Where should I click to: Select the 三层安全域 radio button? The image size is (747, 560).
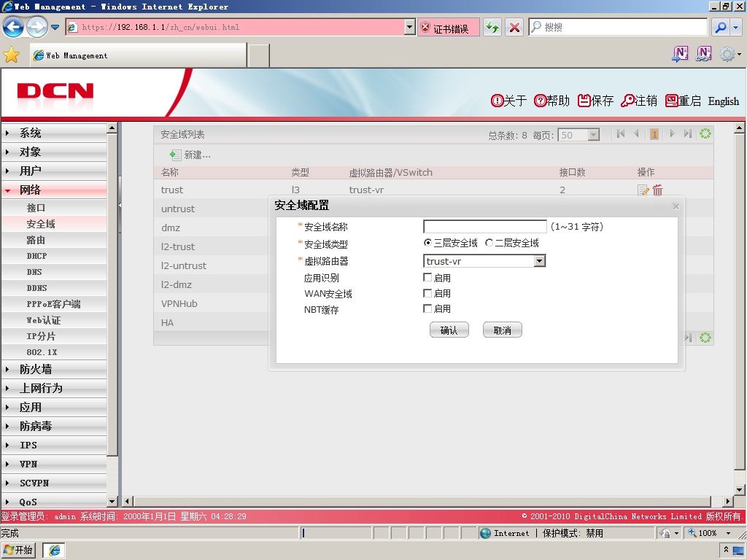(427, 242)
